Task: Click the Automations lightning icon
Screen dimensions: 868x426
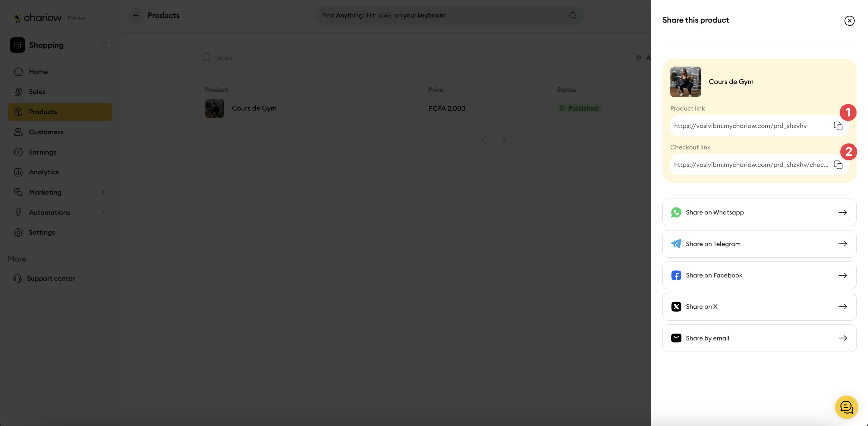Action: click(18, 212)
